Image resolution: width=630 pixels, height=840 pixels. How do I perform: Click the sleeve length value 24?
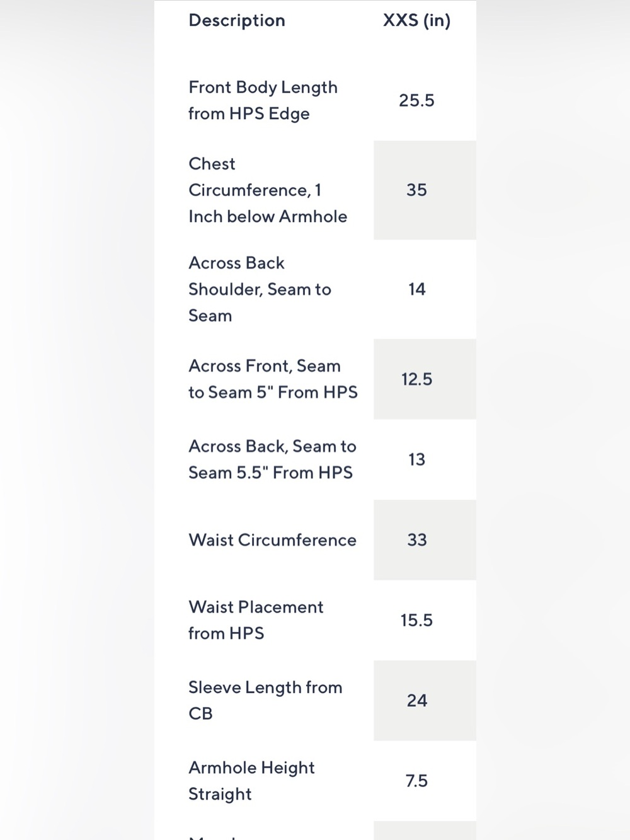pos(416,700)
